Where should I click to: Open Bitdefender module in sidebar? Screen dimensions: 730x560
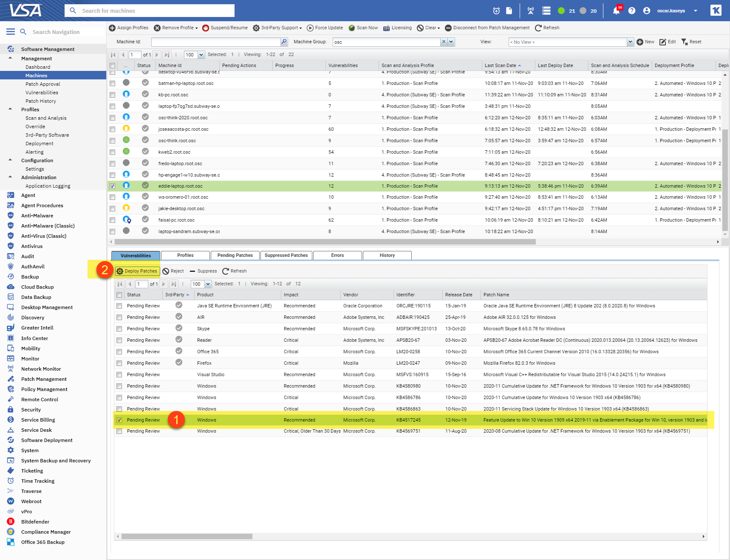pyautogui.click(x=35, y=522)
